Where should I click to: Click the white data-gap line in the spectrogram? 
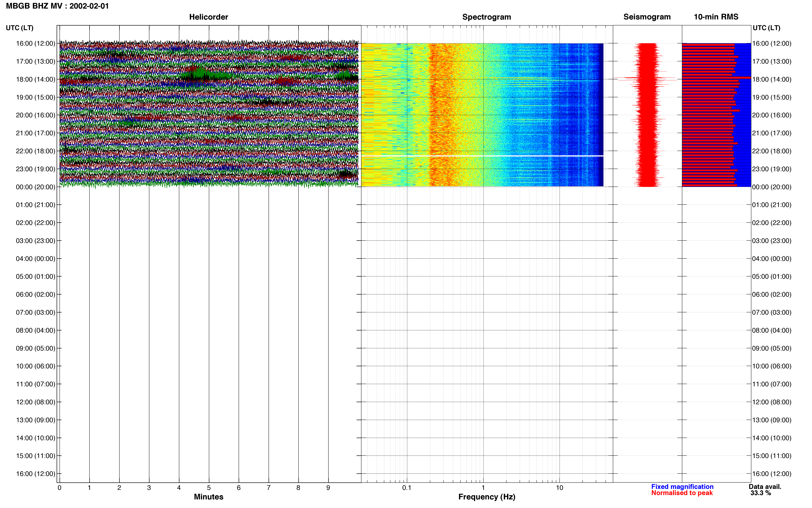click(482, 156)
